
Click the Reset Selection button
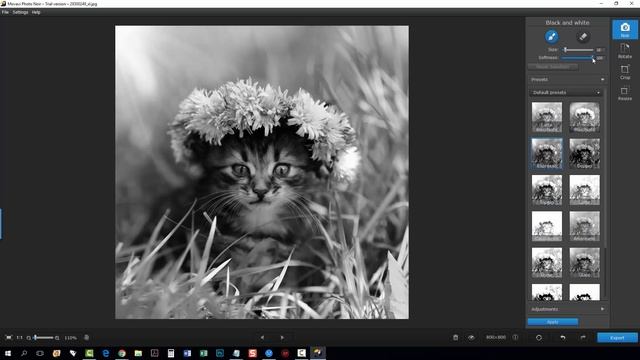(553, 67)
